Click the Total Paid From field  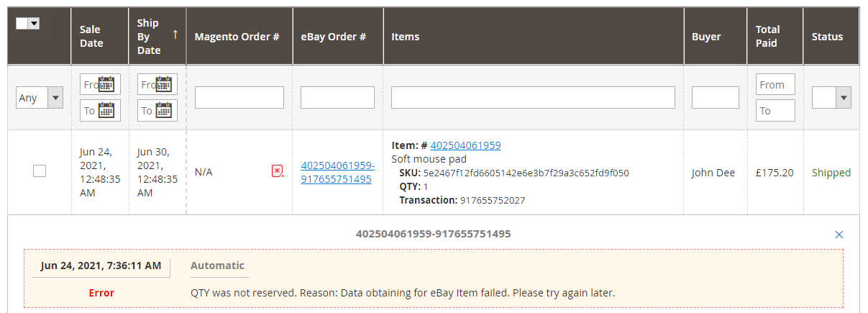click(x=775, y=84)
